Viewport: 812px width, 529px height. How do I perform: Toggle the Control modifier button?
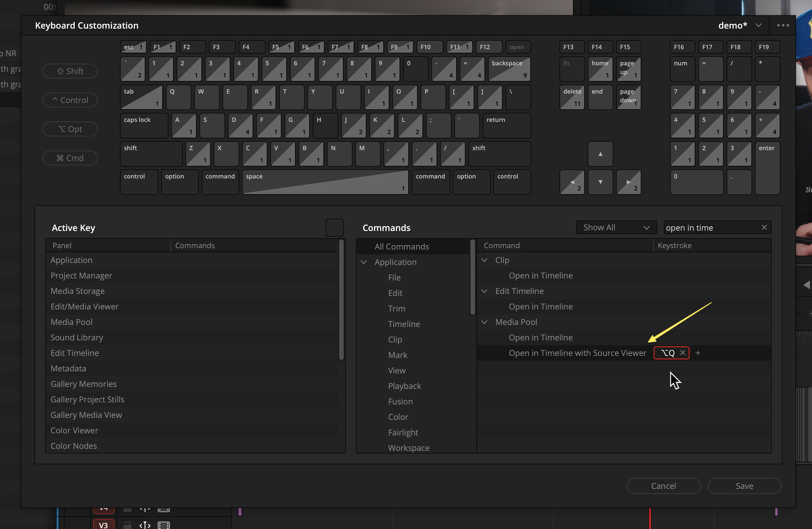click(x=70, y=100)
